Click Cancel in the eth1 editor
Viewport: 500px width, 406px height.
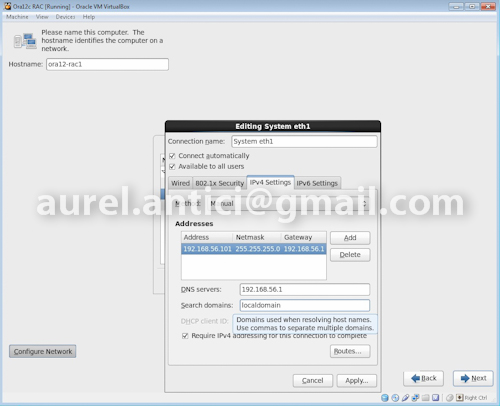coord(313,381)
